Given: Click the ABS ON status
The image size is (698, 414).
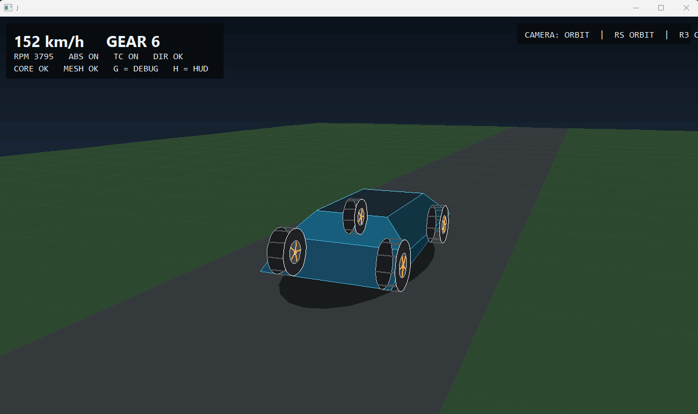Looking at the screenshot, I should [x=84, y=57].
